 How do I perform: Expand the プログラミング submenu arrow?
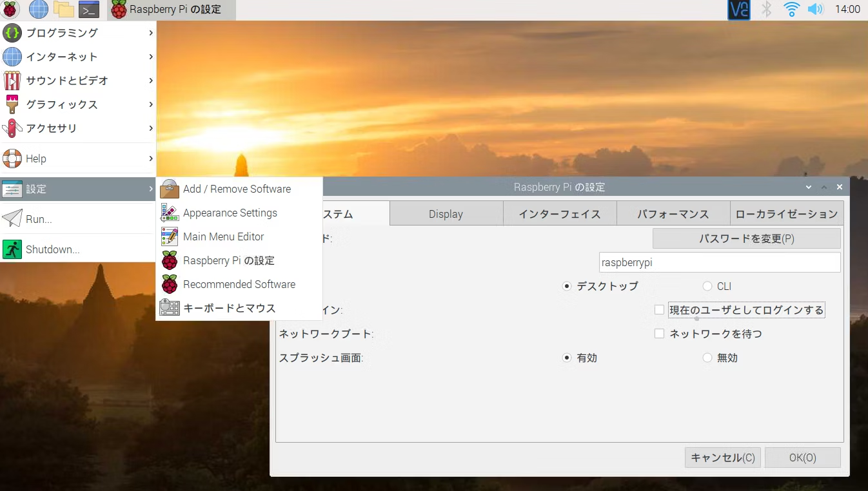click(151, 32)
